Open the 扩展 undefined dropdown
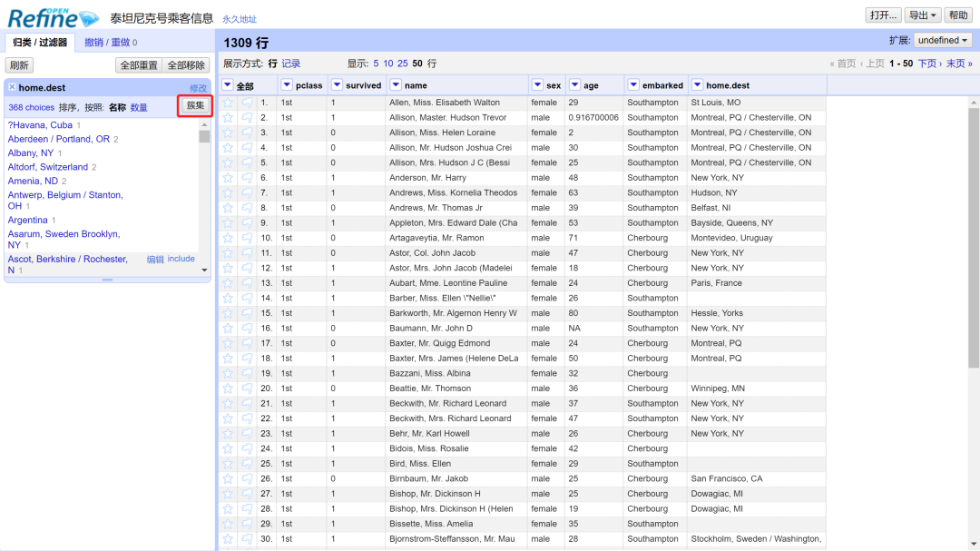The image size is (980, 551). coord(943,40)
